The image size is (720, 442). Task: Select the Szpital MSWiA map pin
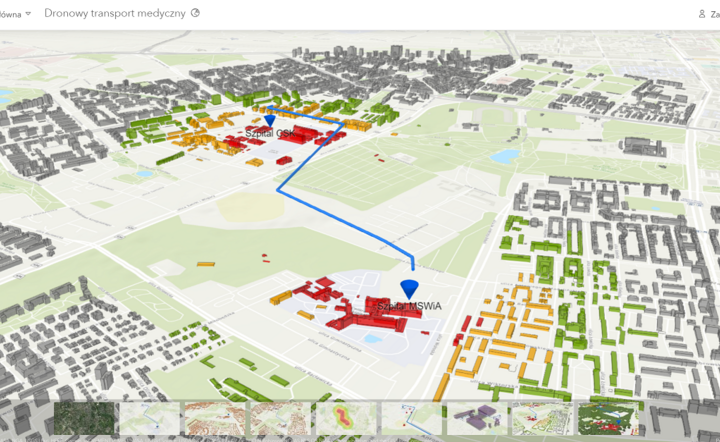(x=409, y=290)
